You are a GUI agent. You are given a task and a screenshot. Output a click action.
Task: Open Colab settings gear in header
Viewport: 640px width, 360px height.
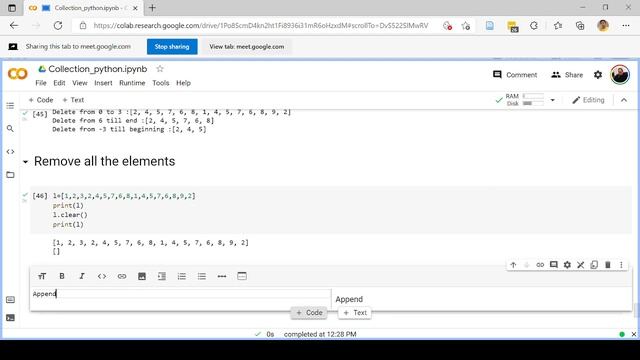tap(598, 75)
